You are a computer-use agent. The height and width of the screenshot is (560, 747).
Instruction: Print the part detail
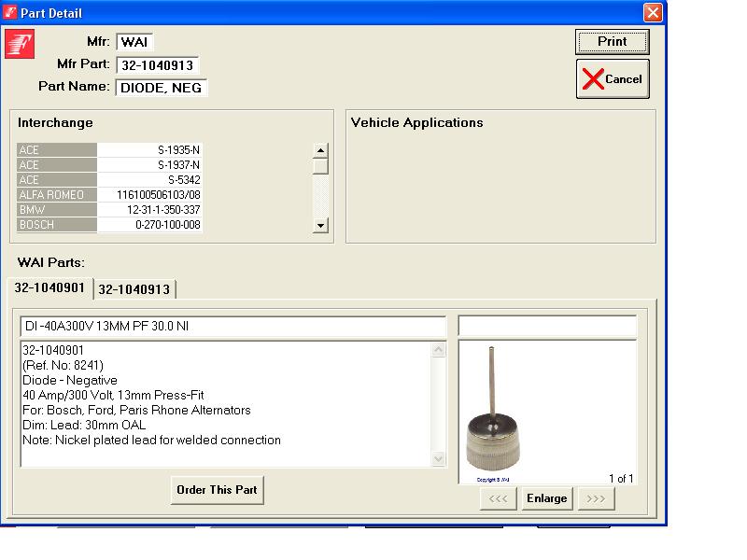tap(613, 42)
